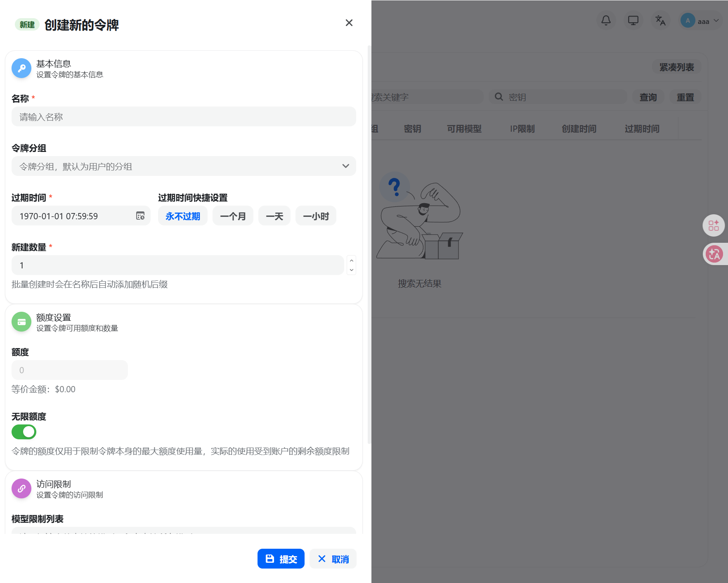728x583 pixels.
Task: Click the green wallet icon beside 额度设置
Action: click(21, 322)
